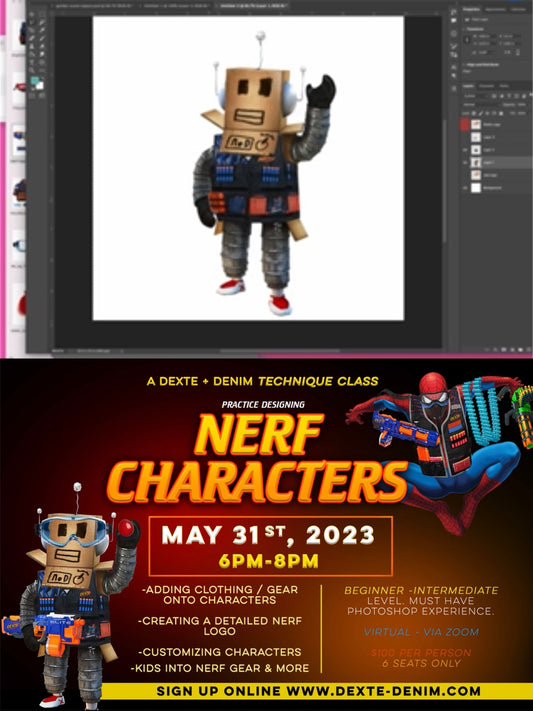The image size is (533, 711).
Task: Lock all padlock icon in Layers panel
Action: click(x=501, y=113)
